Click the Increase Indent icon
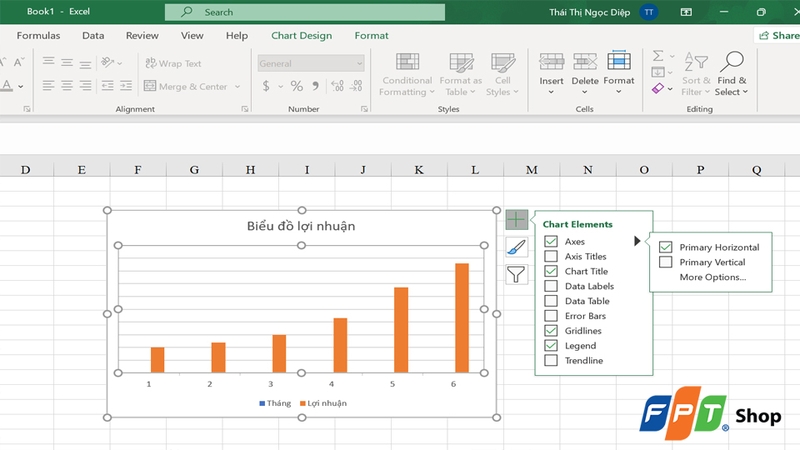Screen dimensions: 800x450 pos(126,85)
